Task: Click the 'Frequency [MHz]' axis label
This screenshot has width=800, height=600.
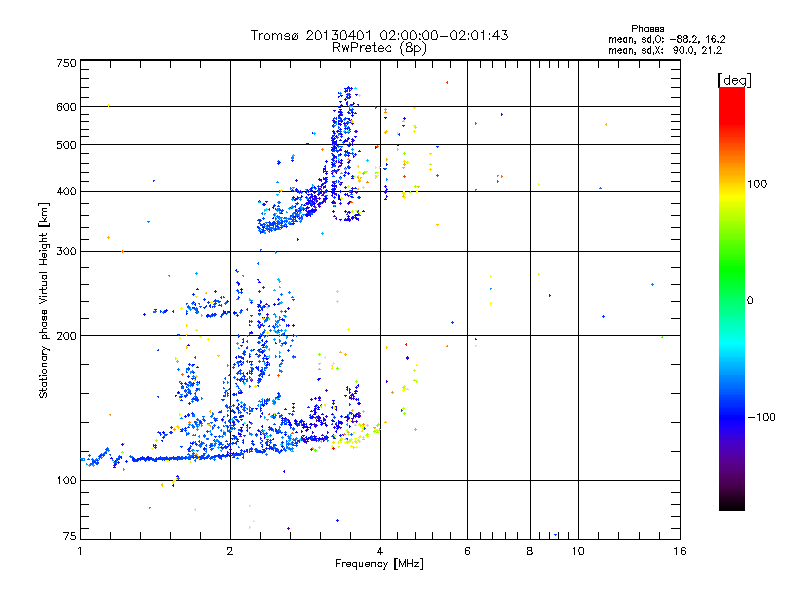Action: [379, 564]
